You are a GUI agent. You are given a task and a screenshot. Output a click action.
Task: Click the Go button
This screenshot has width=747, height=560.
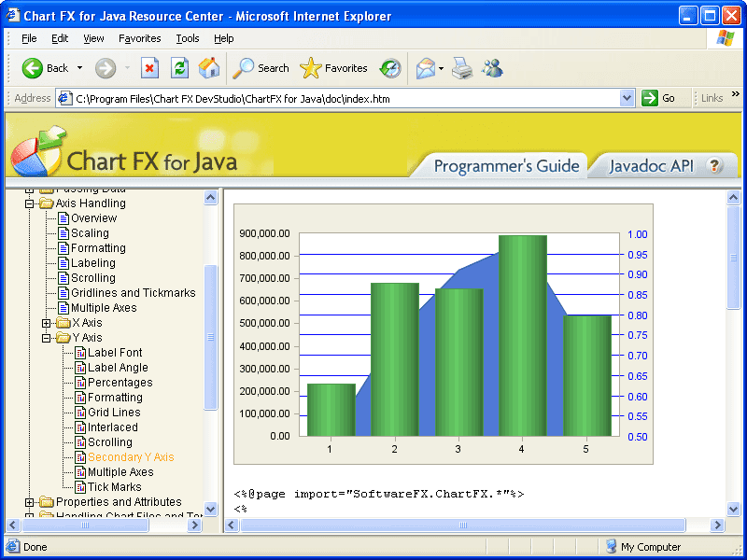(659, 98)
